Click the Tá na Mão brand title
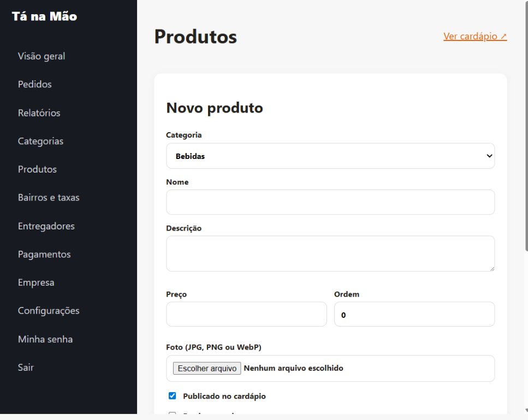Image resolution: width=528 pixels, height=420 pixels. (44, 16)
